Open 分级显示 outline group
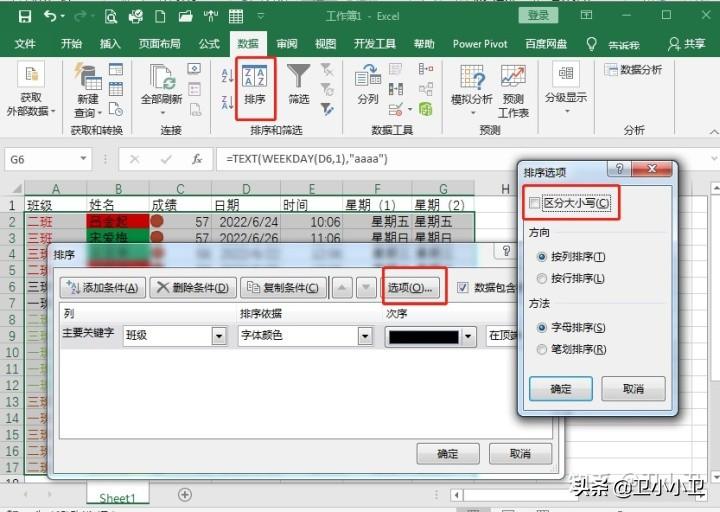The width and height of the screenshot is (720, 512). pyautogui.click(x=566, y=87)
